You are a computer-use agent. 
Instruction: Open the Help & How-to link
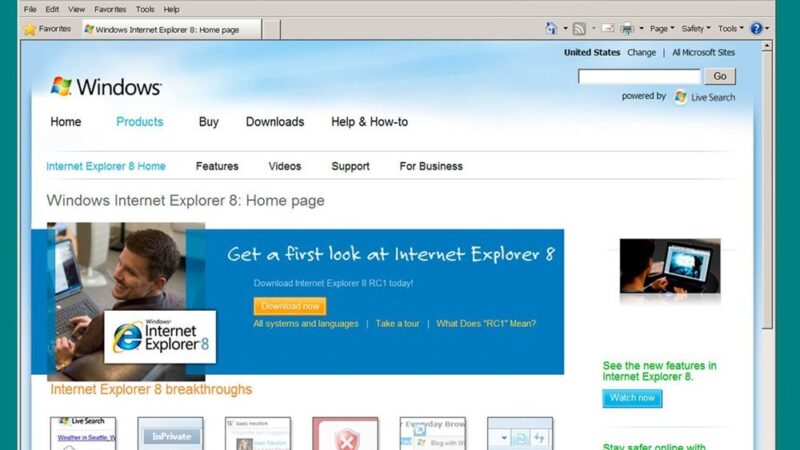tap(369, 122)
